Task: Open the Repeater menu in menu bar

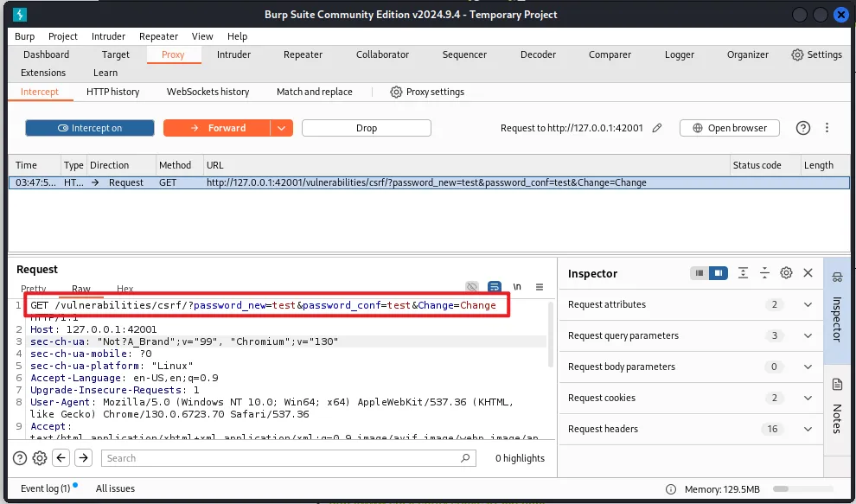Action: [158, 36]
